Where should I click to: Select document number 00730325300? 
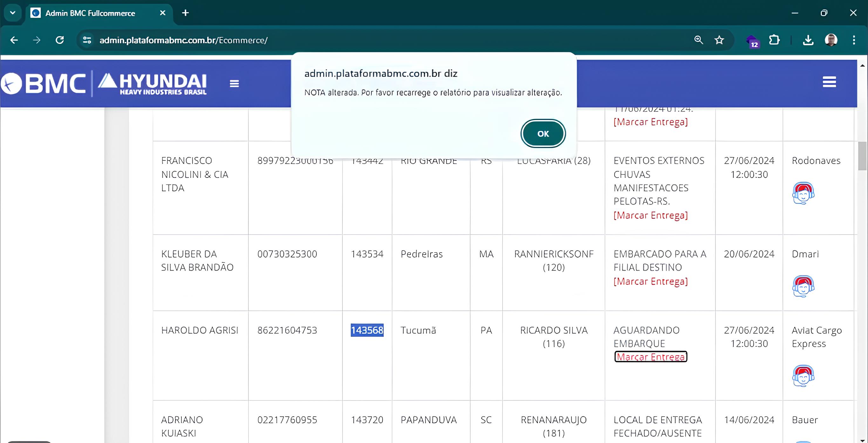(x=287, y=254)
